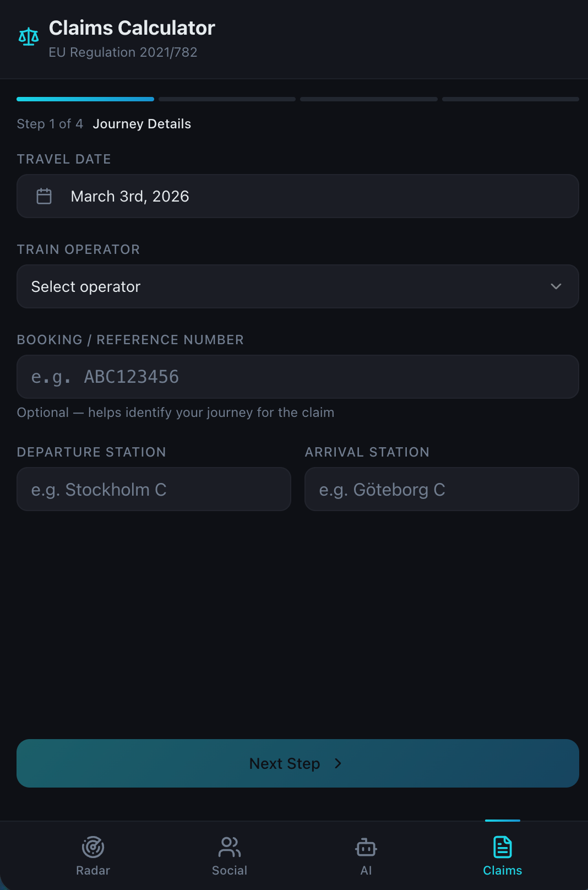
Task: Open the Social people icon
Action: pyautogui.click(x=230, y=847)
